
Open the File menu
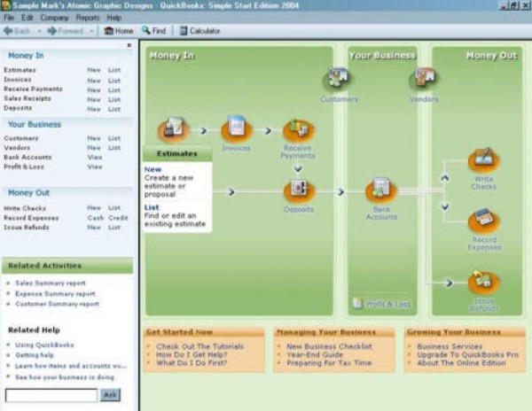[x=9, y=18]
